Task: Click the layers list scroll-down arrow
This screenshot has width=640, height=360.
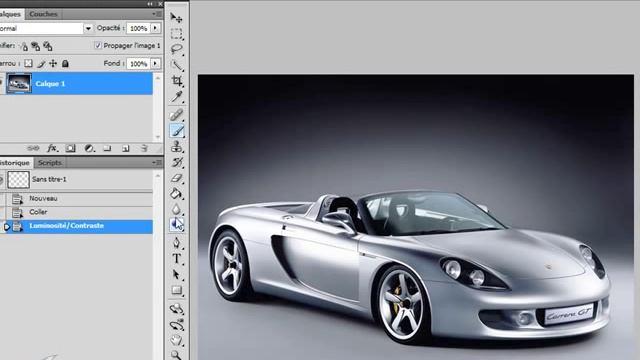Action: tap(158, 137)
